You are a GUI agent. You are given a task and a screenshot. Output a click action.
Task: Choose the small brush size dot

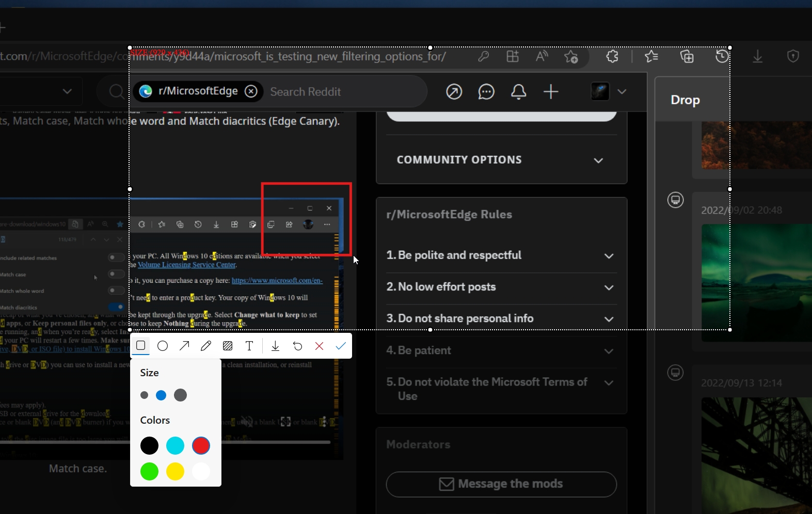144,395
